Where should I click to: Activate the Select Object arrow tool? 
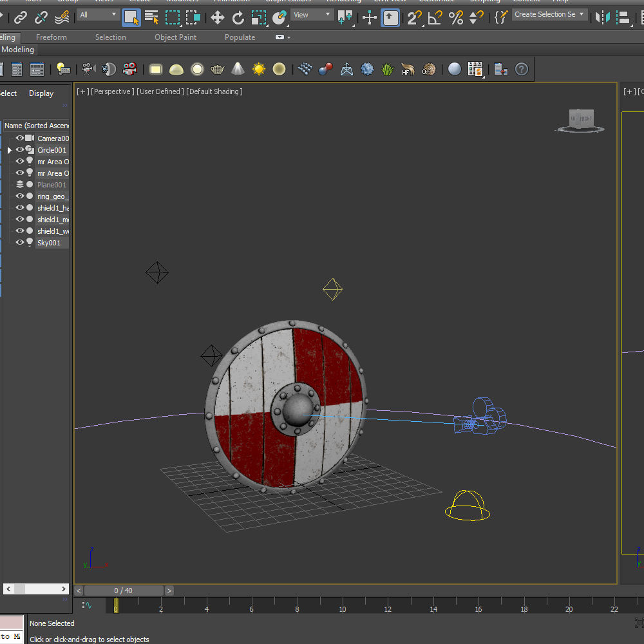131,17
